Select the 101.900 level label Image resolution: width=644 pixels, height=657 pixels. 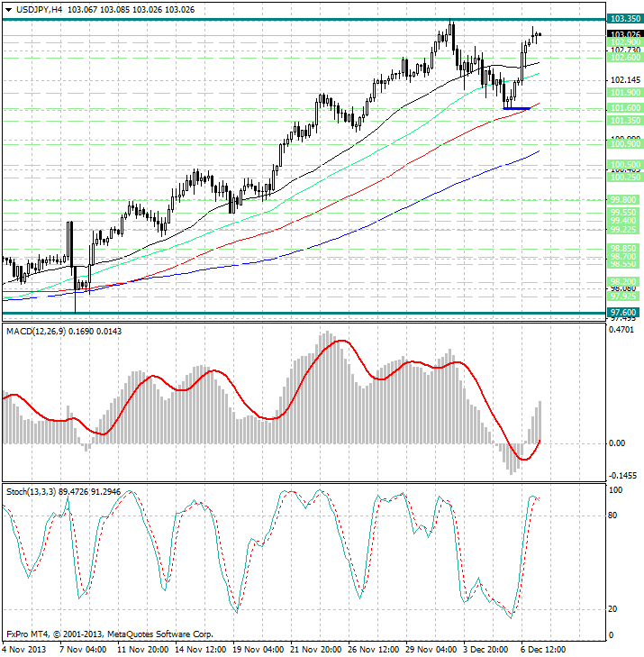coord(625,93)
